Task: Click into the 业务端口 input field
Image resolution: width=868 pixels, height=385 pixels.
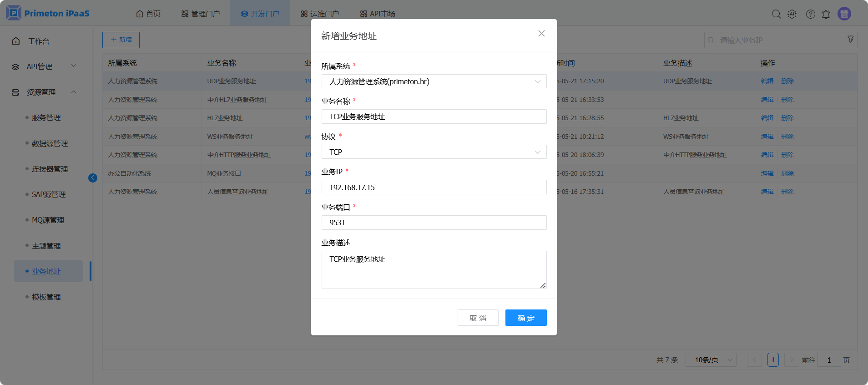Action: (x=434, y=223)
